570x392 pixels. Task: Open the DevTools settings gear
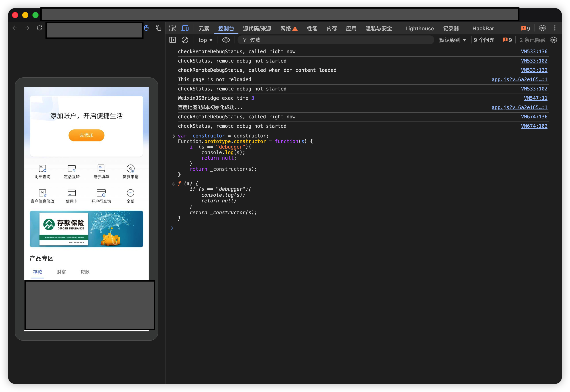pos(542,28)
